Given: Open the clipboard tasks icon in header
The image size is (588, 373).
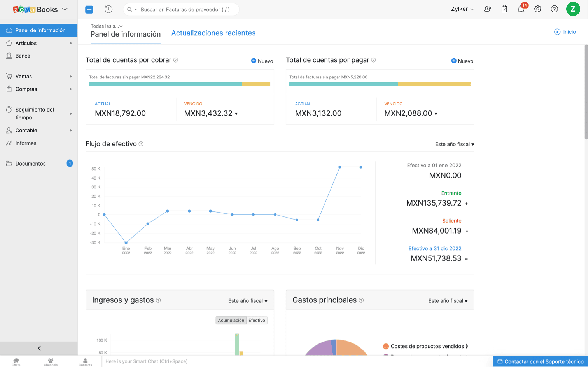Looking at the screenshot, I should (504, 9).
